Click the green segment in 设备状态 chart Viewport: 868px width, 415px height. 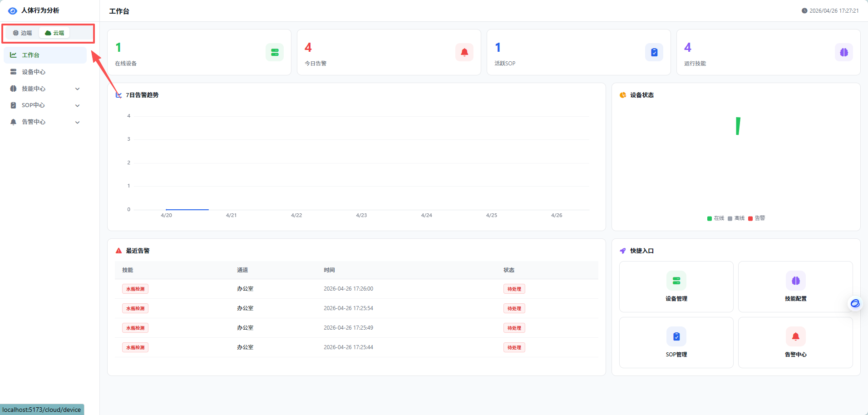(738, 126)
